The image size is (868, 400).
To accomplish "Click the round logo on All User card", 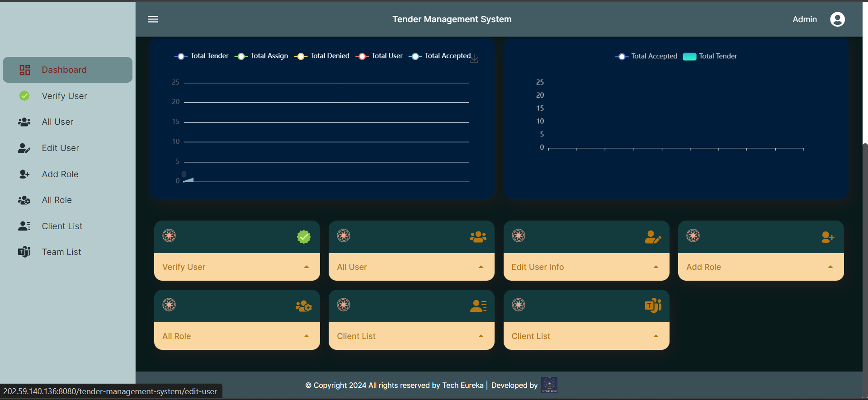I will pos(344,235).
